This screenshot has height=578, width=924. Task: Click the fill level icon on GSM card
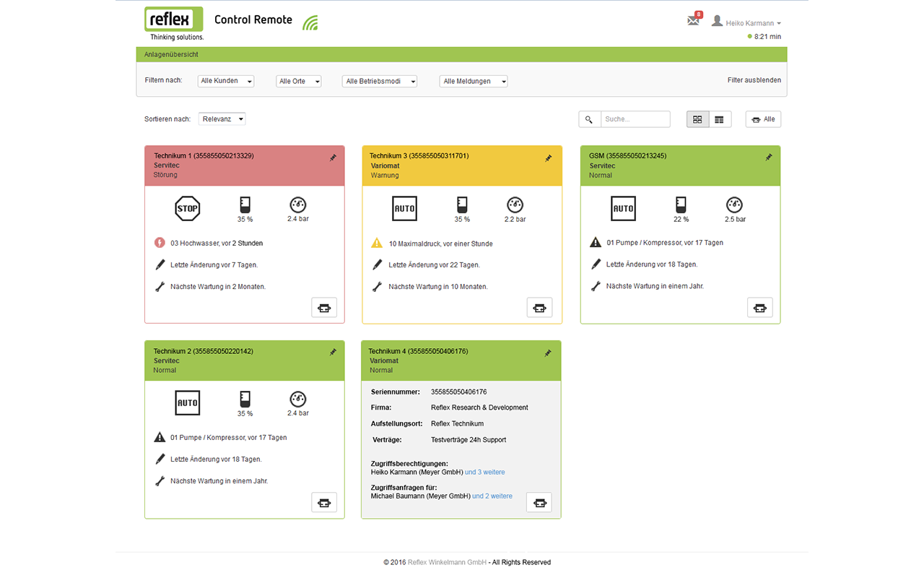click(x=681, y=205)
